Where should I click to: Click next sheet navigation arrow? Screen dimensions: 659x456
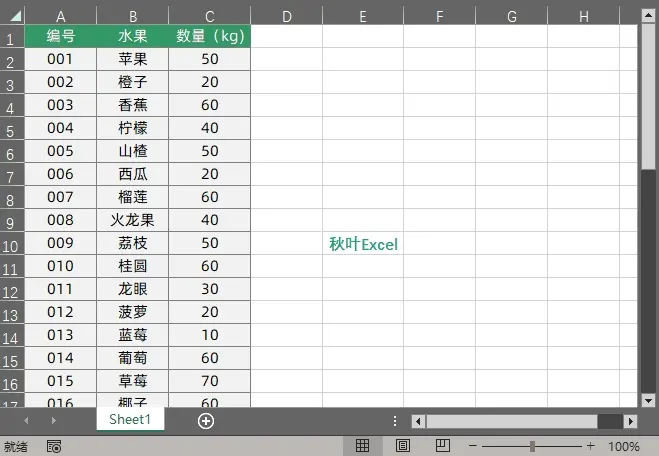pyautogui.click(x=53, y=420)
